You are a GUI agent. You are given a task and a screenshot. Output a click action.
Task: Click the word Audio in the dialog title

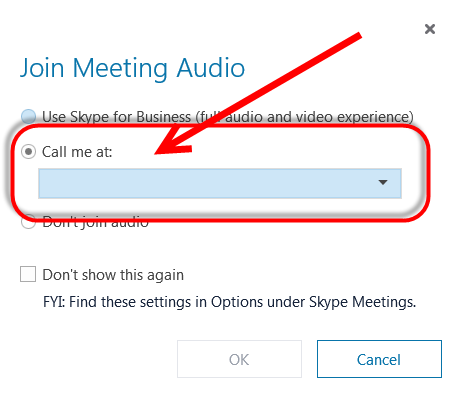click(211, 68)
